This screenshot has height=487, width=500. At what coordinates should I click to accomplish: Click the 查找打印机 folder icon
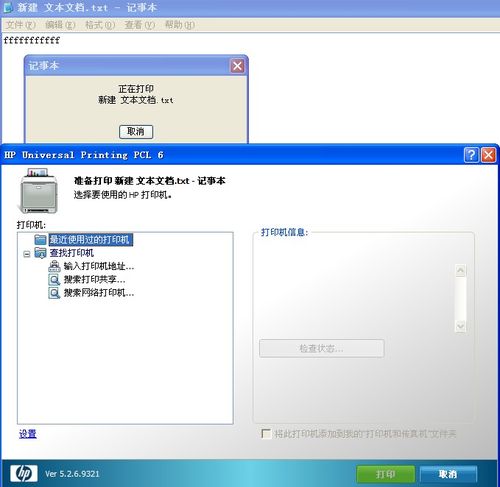point(40,253)
